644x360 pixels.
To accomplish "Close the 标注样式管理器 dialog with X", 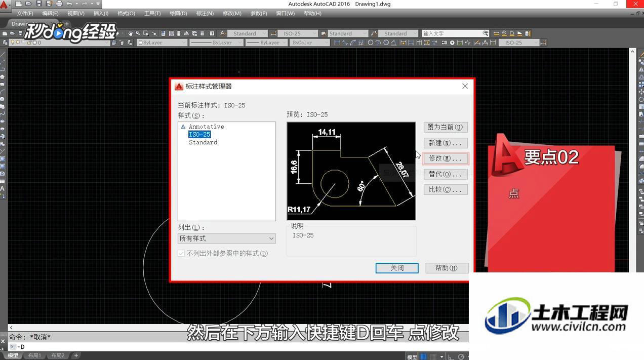I will point(465,86).
